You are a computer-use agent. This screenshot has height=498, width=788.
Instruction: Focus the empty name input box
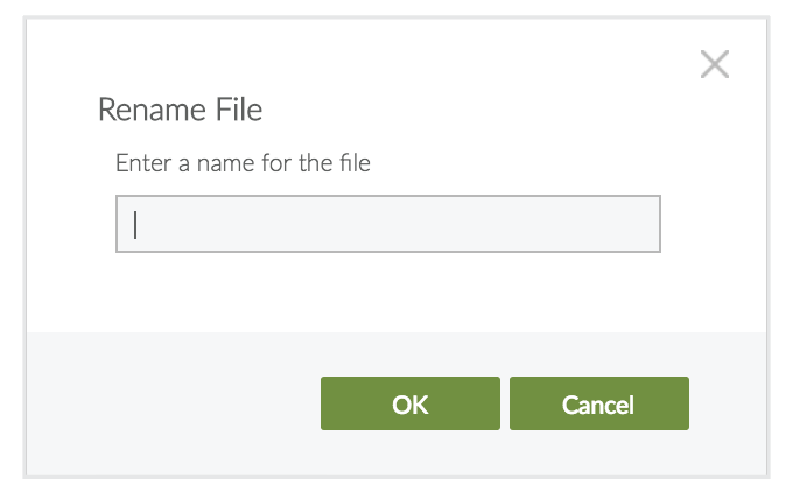point(388,224)
